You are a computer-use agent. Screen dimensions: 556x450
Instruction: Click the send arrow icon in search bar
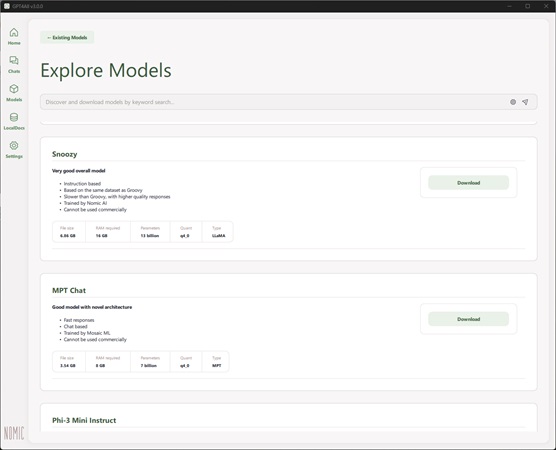525,102
